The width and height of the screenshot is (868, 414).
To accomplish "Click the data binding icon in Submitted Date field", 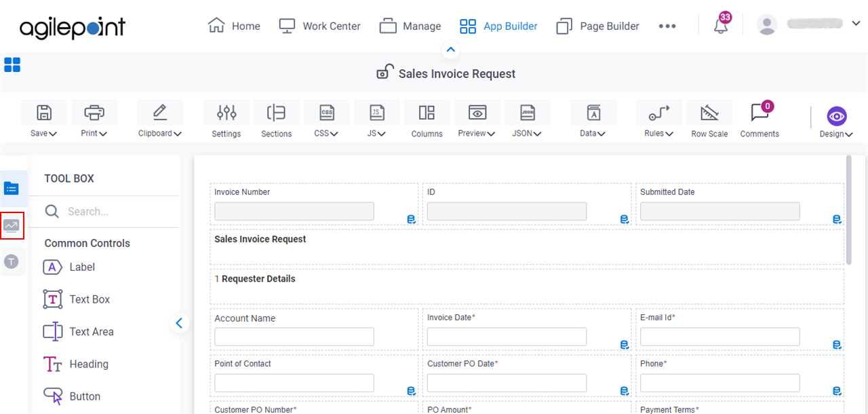I will point(837,219).
